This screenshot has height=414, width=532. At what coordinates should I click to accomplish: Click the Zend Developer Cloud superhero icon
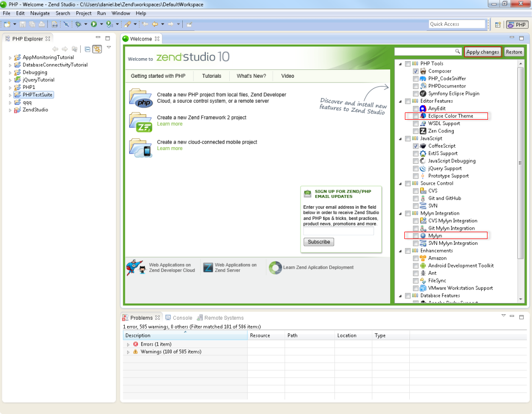coord(136,267)
